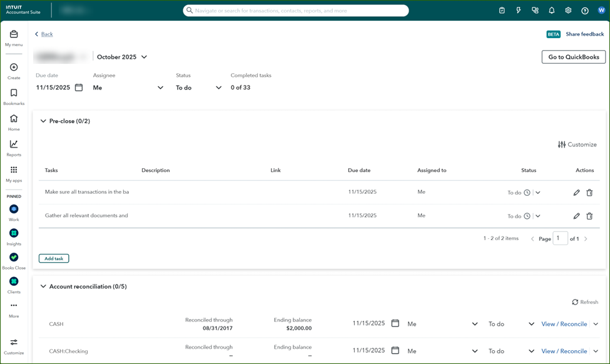Open the Insights pinned sidebar icon
610x364 pixels.
point(14,233)
